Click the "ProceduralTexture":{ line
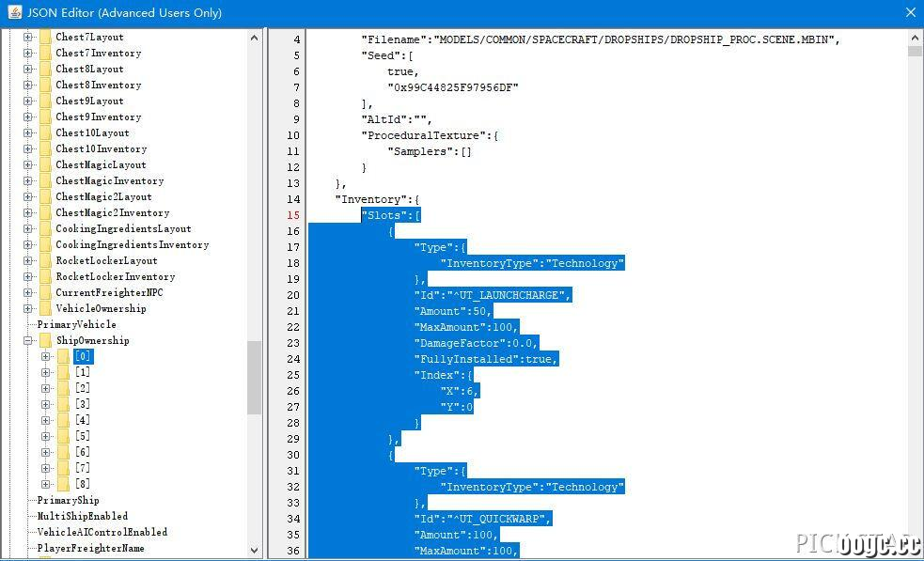 click(x=430, y=135)
